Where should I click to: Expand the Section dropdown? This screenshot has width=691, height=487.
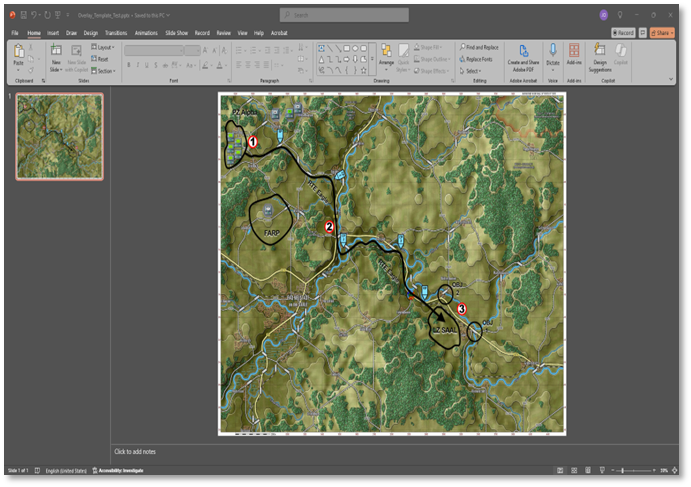pos(104,71)
